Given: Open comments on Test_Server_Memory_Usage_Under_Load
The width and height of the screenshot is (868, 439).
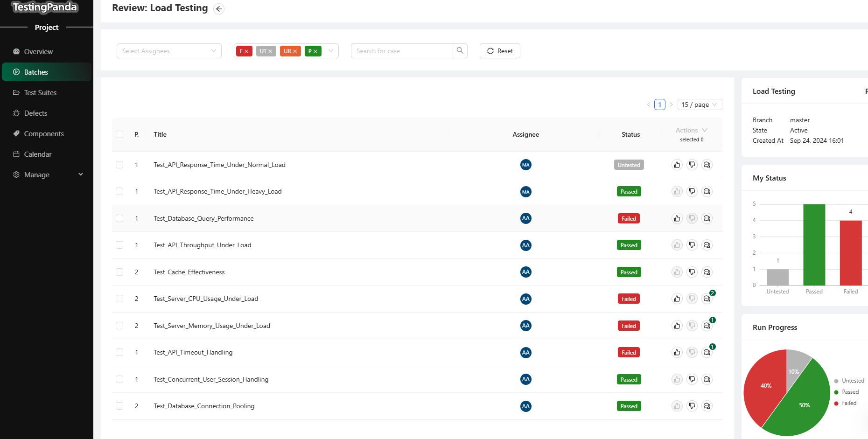Looking at the screenshot, I should coord(707,326).
